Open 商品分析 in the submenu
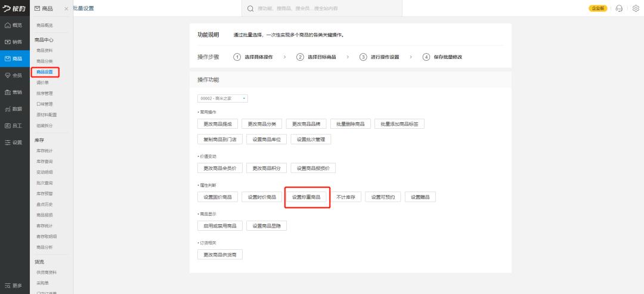644x294 pixels. (44, 247)
